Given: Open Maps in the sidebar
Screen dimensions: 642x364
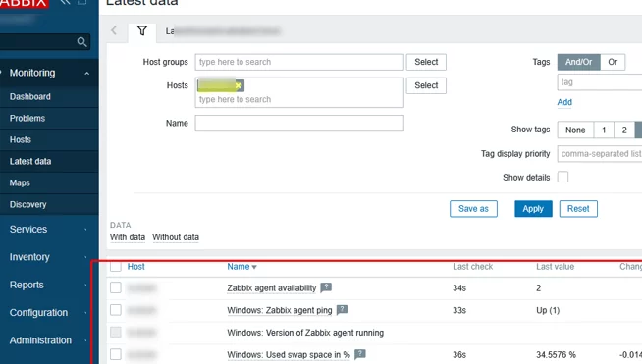Looking at the screenshot, I should pyautogui.click(x=20, y=183).
